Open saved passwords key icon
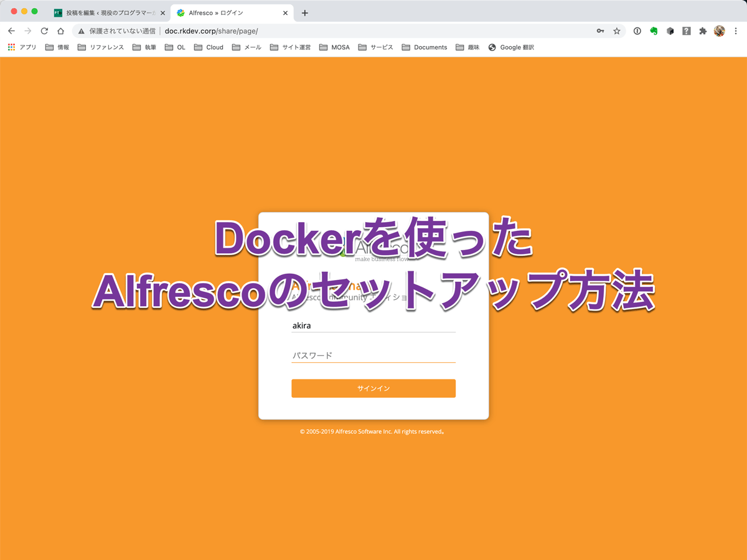 click(600, 31)
